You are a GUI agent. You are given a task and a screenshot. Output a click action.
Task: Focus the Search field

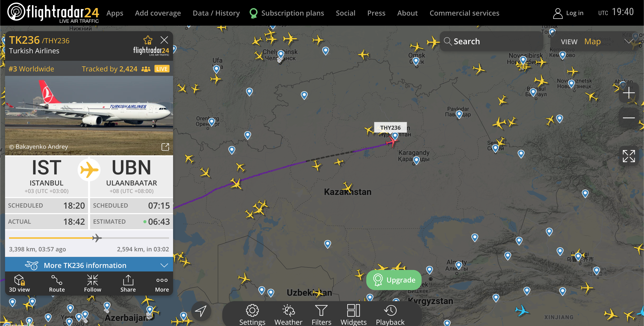click(491, 41)
